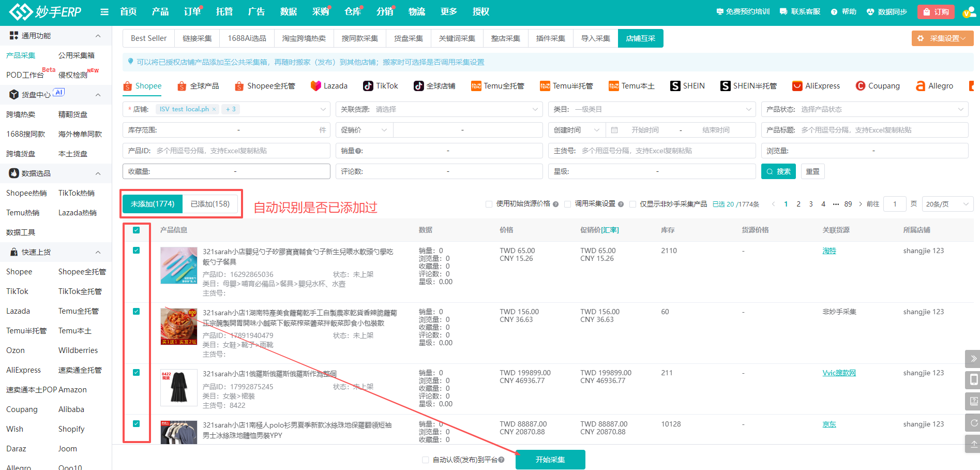Click the 重置 reset button

pyautogui.click(x=812, y=171)
